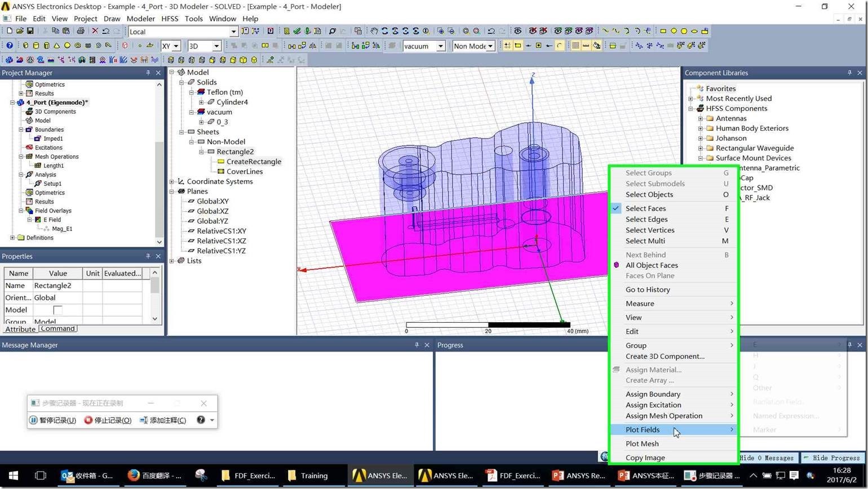The image size is (868, 489).
Task: Expand the Definitions tree node
Action: click(12, 238)
